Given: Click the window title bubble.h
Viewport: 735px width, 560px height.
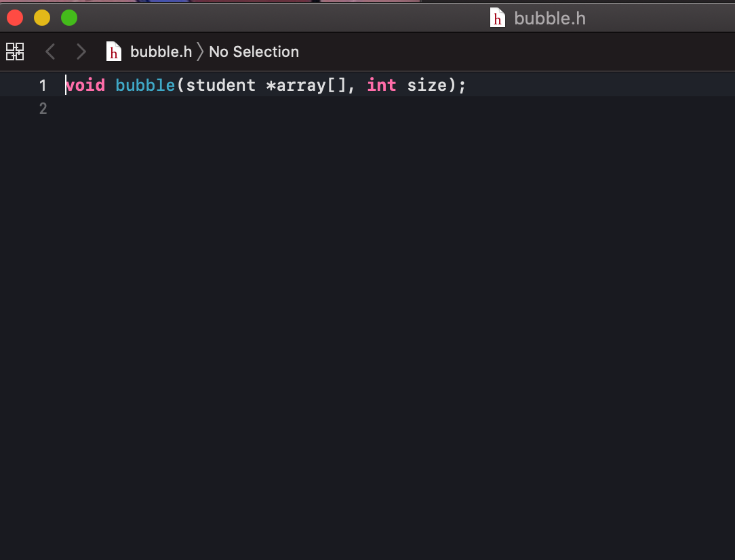Looking at the screenshot, I should (x=550, y=18).
